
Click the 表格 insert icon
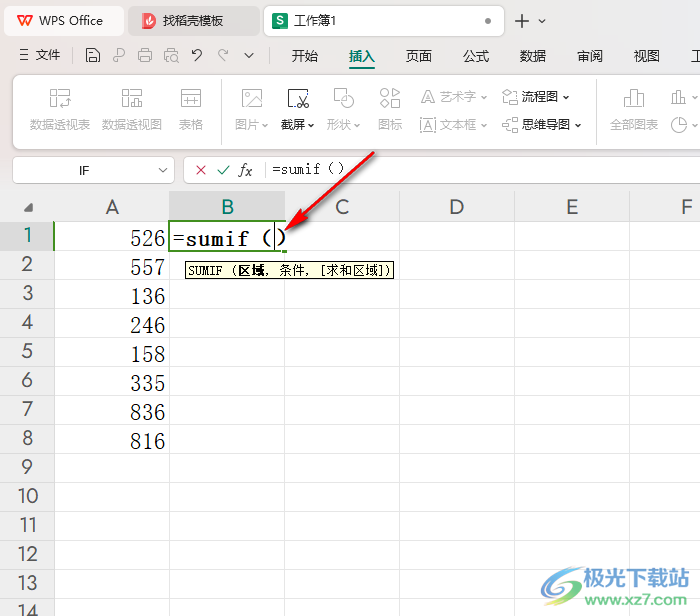point(191,109)
